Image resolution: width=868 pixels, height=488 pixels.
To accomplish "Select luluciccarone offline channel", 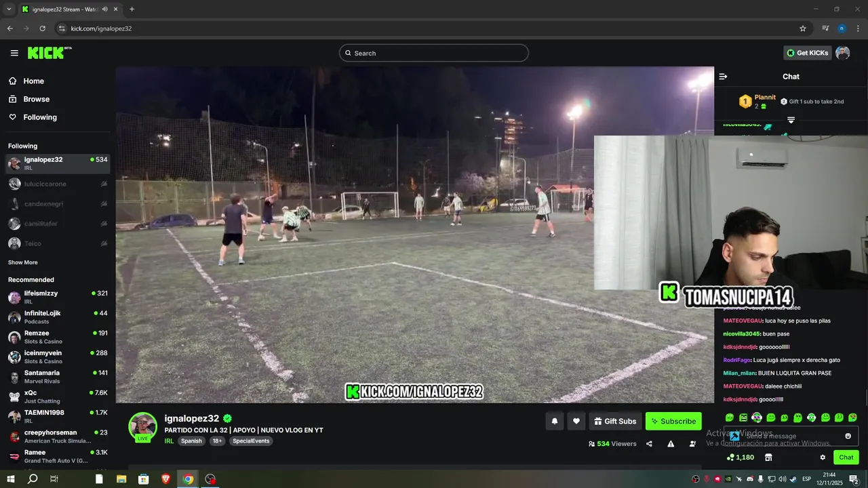I will point(58,184).
